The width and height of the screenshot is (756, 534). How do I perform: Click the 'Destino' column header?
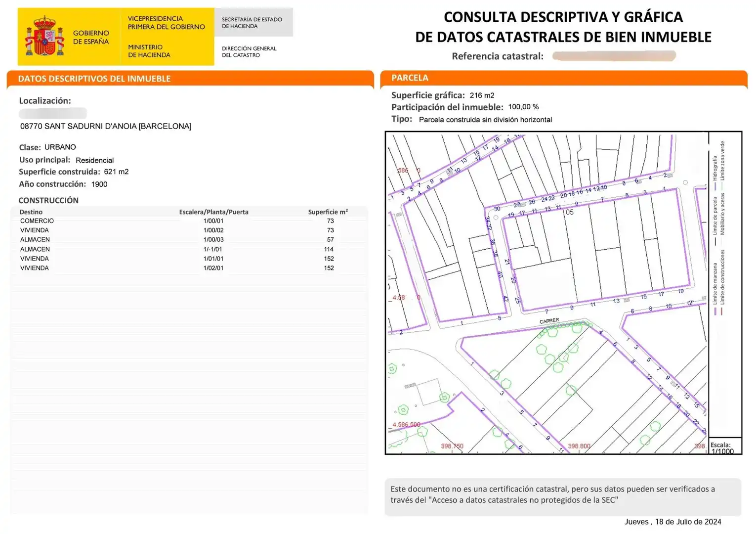(31, 212)
